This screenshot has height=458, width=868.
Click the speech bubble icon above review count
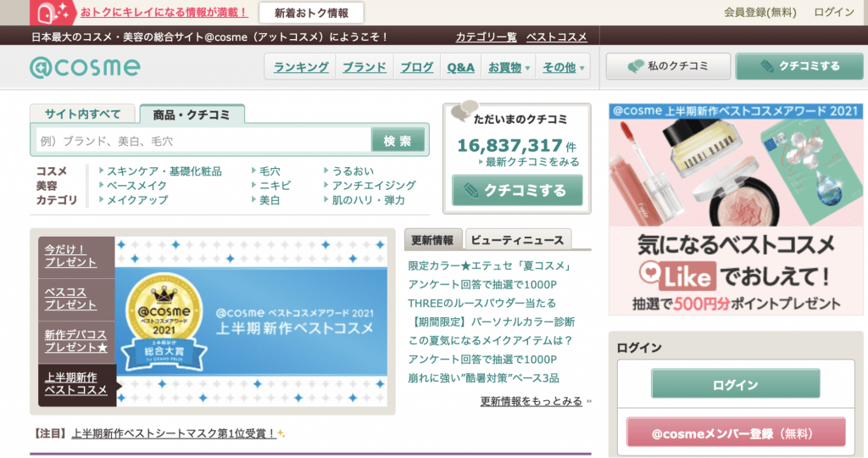tap(465, 111)
